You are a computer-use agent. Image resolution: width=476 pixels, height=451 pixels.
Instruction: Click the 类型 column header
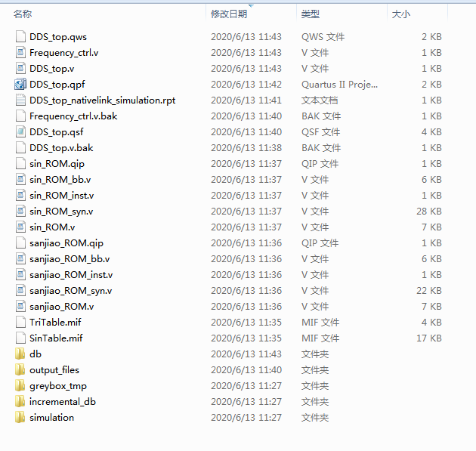[x=311, y=14]
